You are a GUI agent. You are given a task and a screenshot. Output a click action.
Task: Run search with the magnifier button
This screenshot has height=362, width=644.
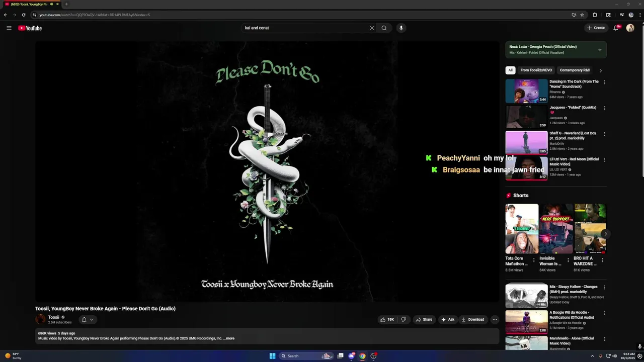pos(384,28)
